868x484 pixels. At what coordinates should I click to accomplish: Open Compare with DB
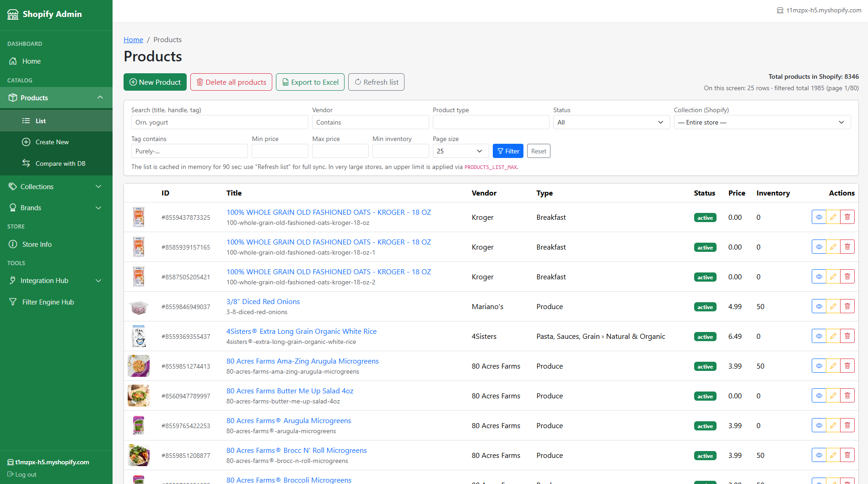coord(56,163)
